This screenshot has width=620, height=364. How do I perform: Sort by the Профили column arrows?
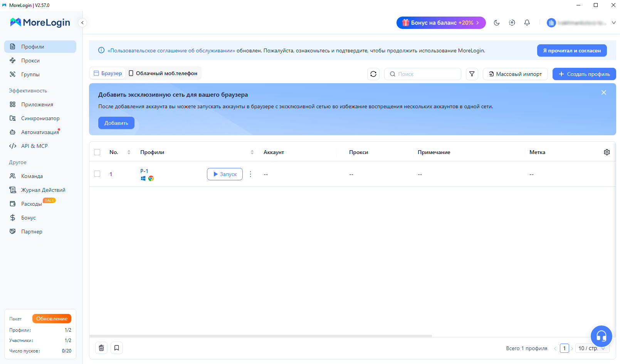(x=252, y=152)
